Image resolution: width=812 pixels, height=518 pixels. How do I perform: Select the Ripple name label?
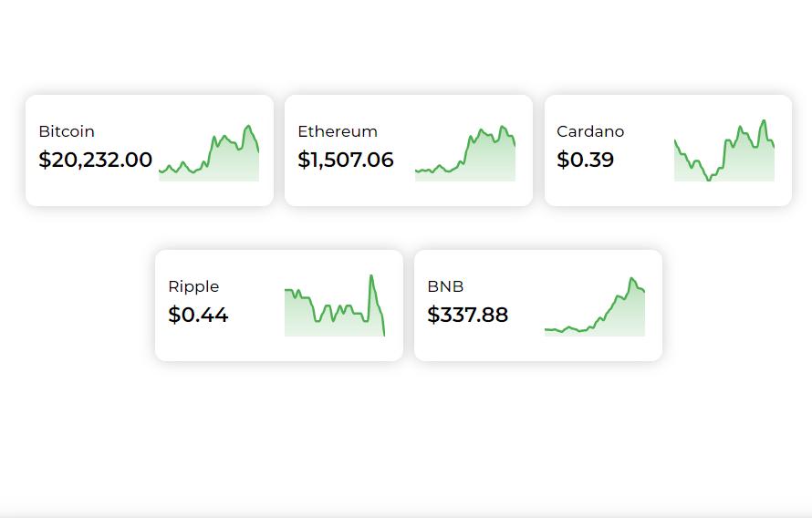(x=193, y=286)
